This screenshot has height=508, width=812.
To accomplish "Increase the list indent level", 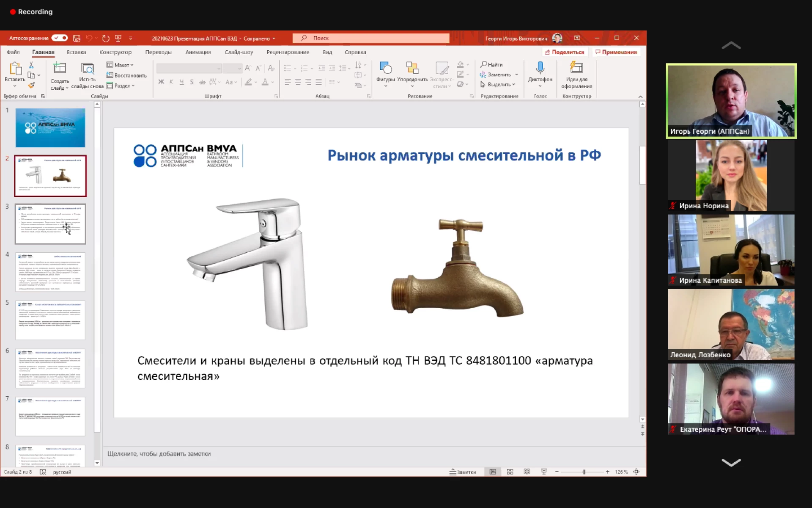I will coord(332,68).
